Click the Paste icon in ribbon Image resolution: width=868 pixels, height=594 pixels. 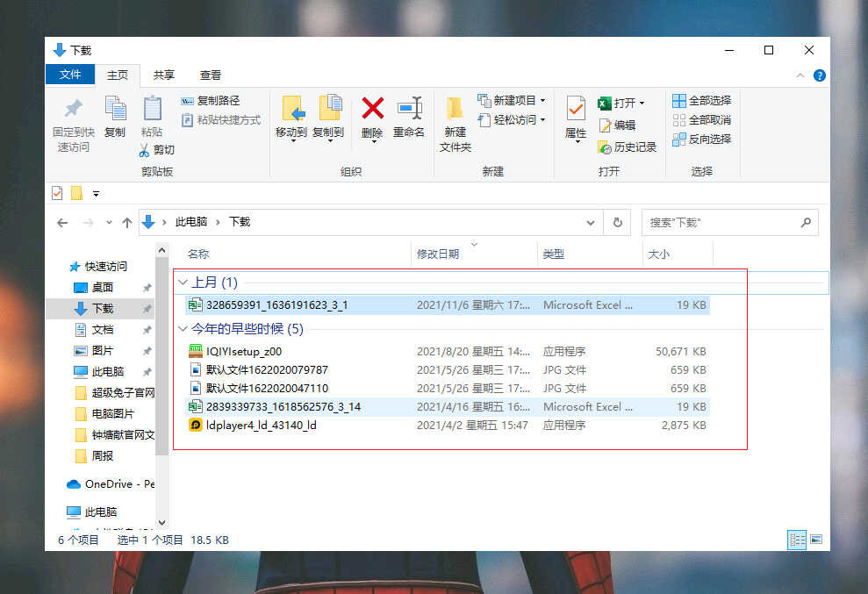click(x=152, y=109)
